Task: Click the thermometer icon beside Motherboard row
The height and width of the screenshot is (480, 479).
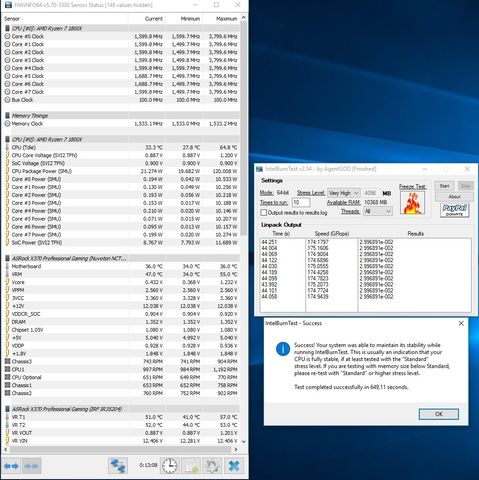Action: [x=7, y=266]
